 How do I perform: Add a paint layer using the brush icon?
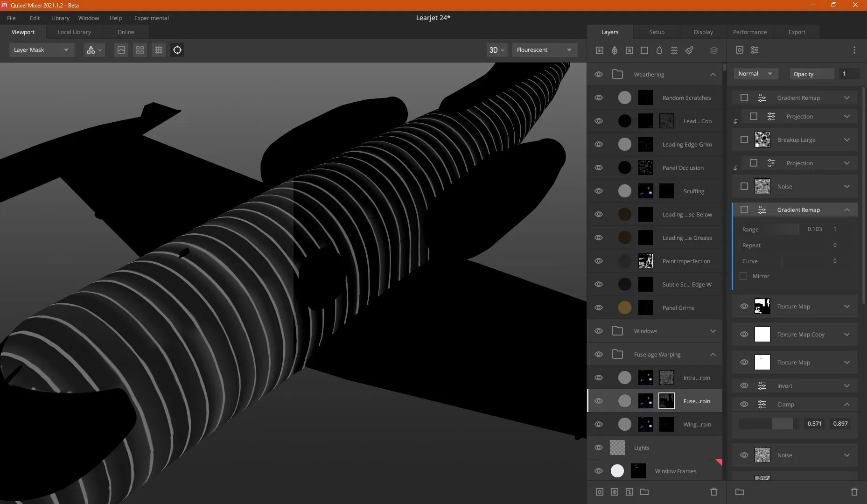tap(689, 50)
